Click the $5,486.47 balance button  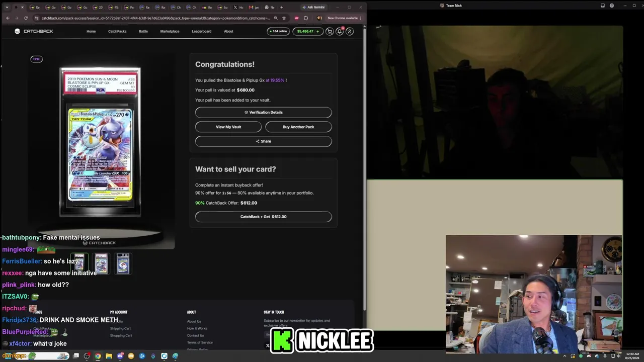pyautogui.click(x=307, y=31)
